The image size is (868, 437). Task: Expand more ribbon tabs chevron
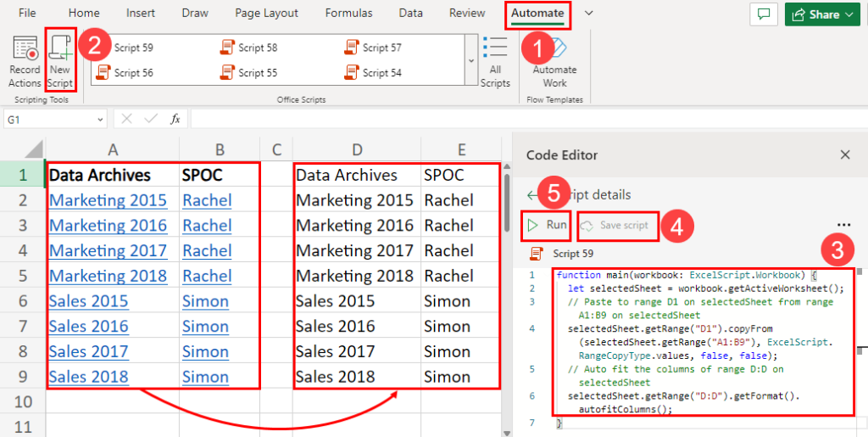click(588, 14)
